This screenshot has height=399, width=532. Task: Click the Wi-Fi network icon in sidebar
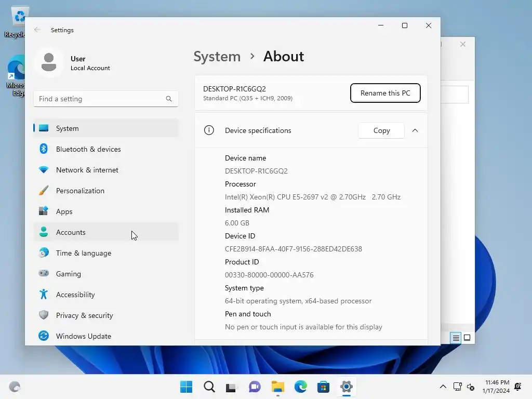(44, 170)
